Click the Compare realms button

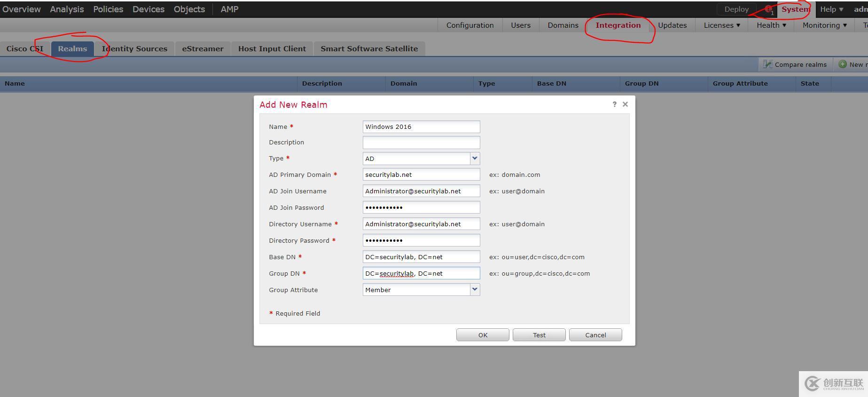pyautogui.click(x=795, y=64)
